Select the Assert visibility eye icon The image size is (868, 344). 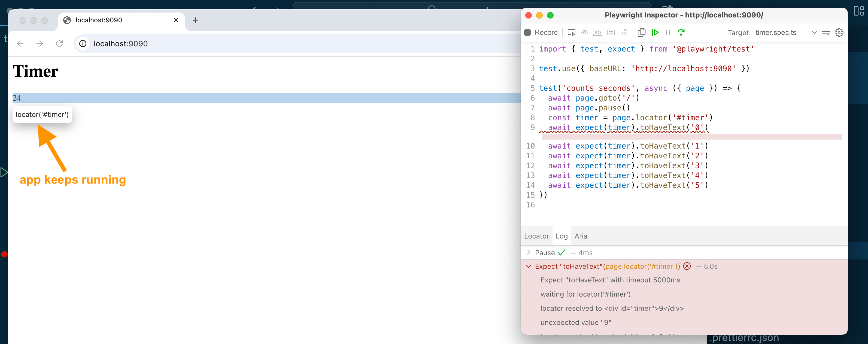point(585,32)
